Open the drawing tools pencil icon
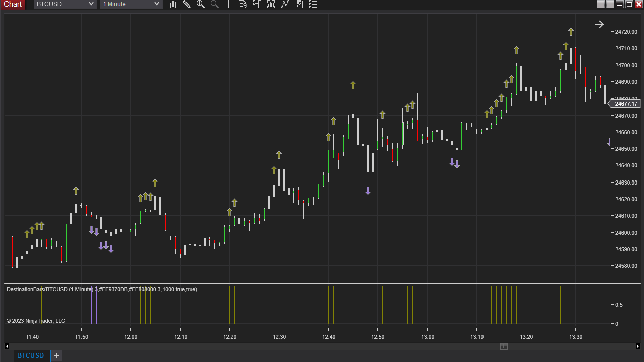Screen dimensions: 644x362 (x=187, y=4)
